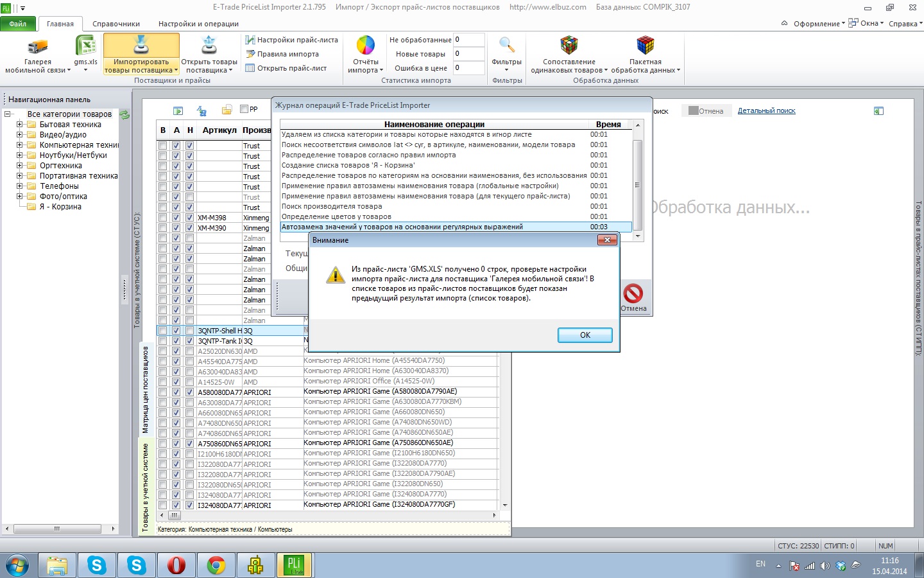Click the PLI E-Trade taskbar icon
Screen dimensions: 924x578
coord(295,566)
